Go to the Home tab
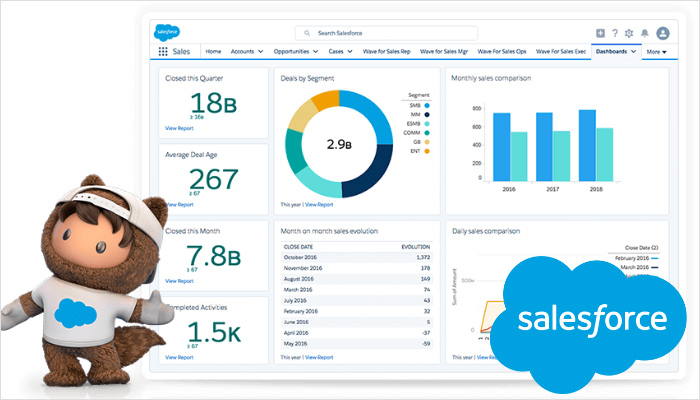 pos(213,51)
